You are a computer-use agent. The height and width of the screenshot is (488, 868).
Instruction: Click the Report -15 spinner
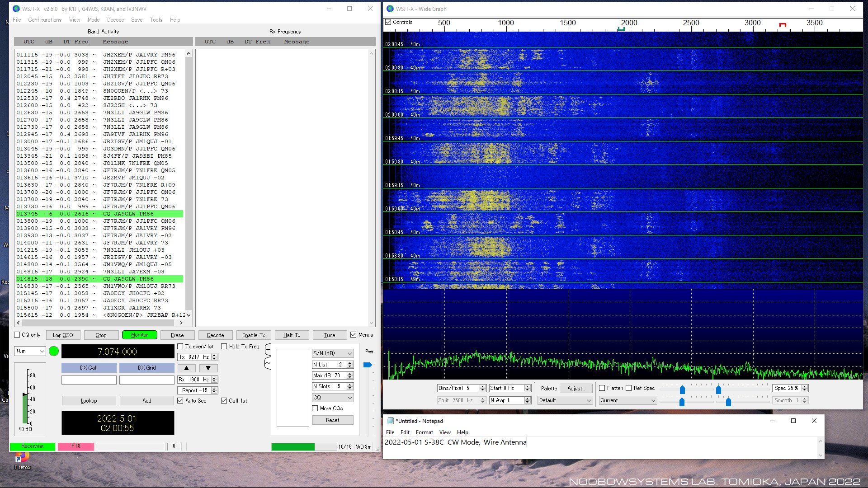[198, 390]
